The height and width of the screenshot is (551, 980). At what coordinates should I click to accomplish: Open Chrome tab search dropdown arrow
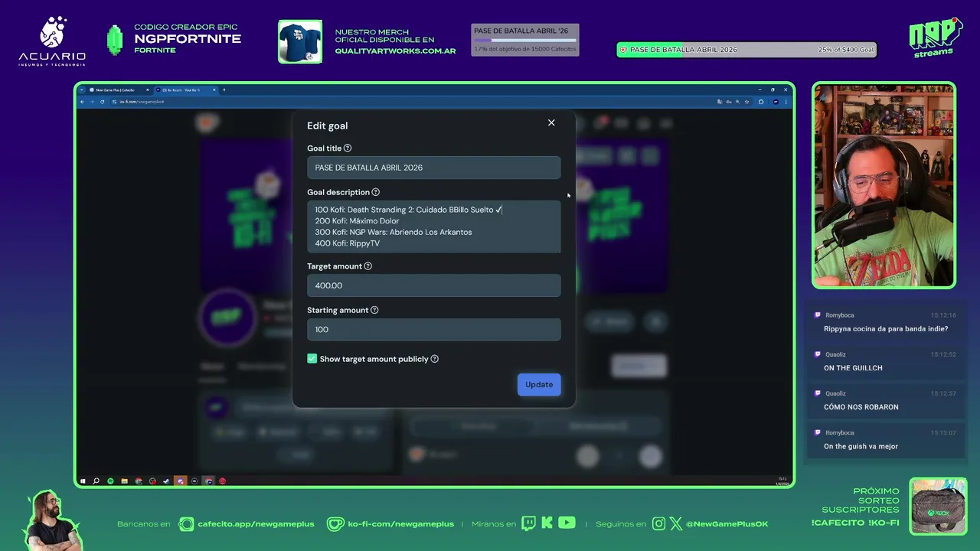81,90
